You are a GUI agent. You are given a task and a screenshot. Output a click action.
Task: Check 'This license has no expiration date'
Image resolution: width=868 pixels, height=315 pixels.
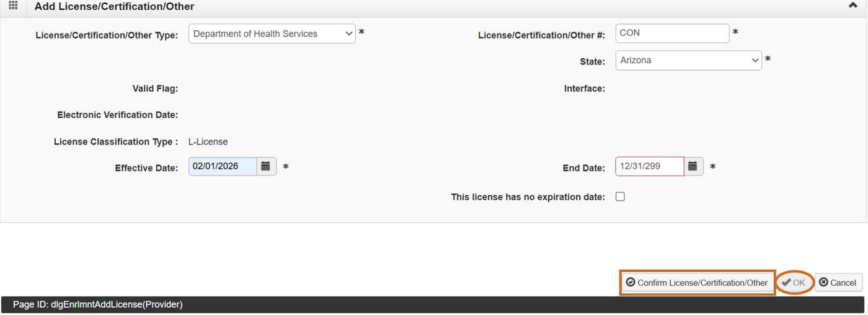pos(620,197)
